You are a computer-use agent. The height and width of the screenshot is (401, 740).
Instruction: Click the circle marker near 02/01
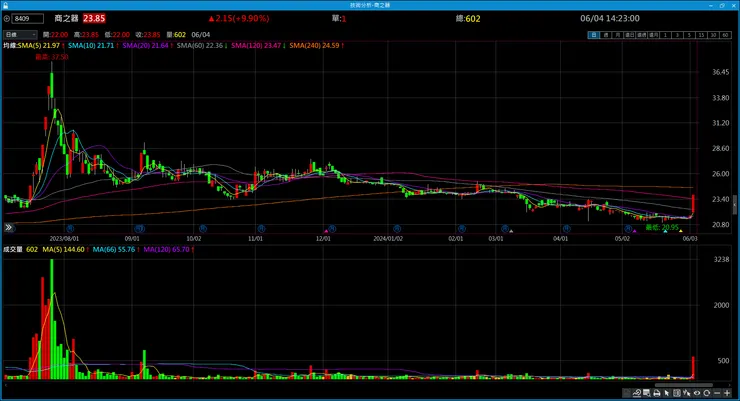(462, 228)
